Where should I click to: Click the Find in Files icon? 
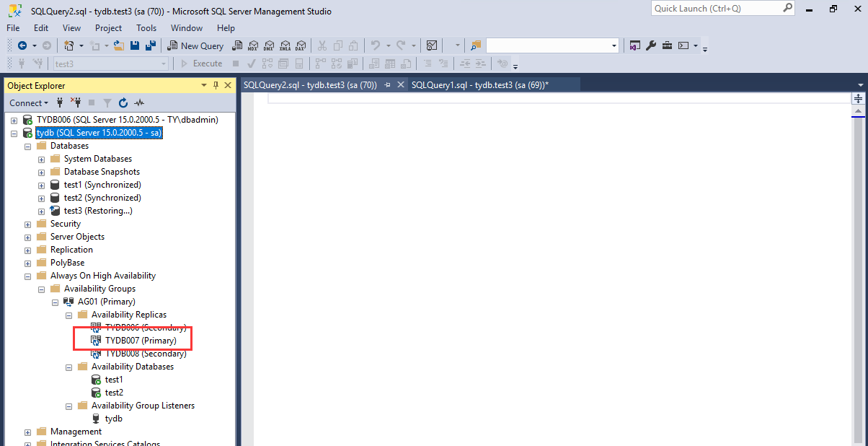(x=476, y=45)
